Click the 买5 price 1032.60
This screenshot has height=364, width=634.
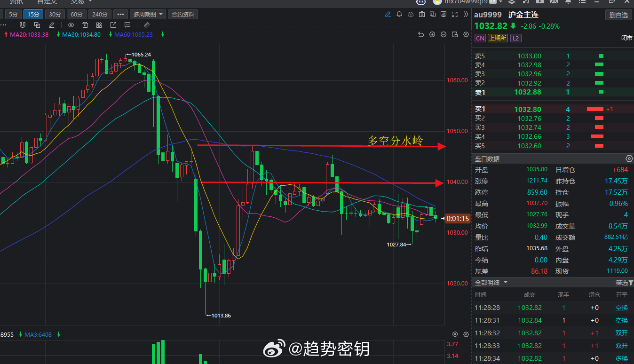click(x=529, y=146)
